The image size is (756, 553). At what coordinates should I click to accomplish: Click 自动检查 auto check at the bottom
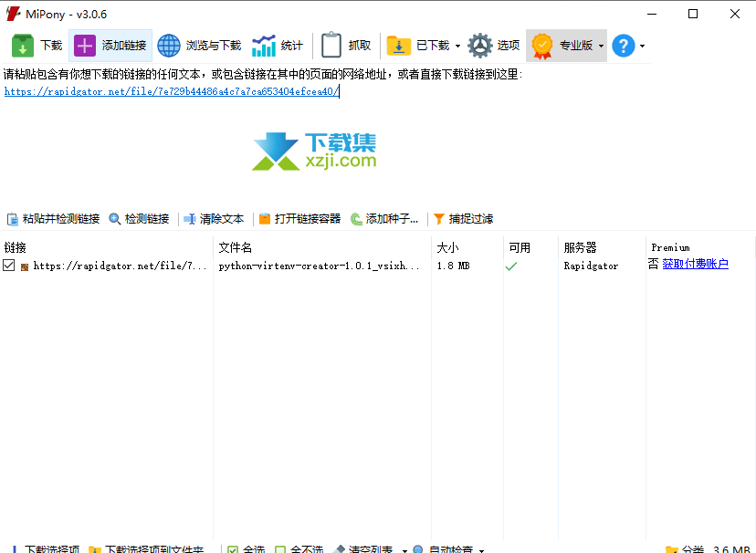443,548
